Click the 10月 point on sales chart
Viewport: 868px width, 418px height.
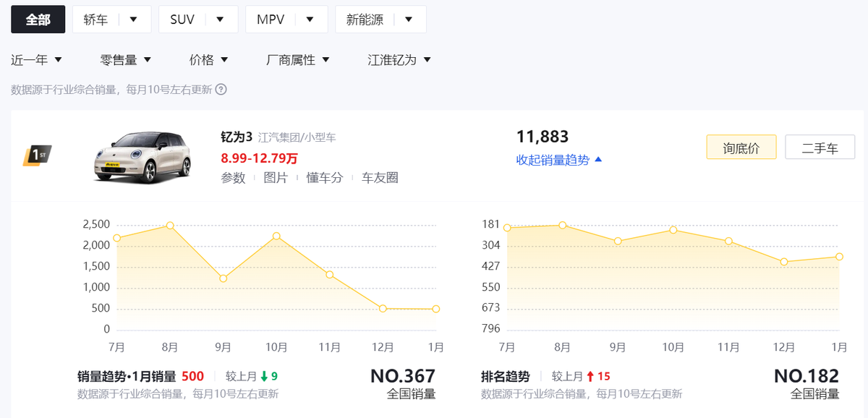coord(276,236)
